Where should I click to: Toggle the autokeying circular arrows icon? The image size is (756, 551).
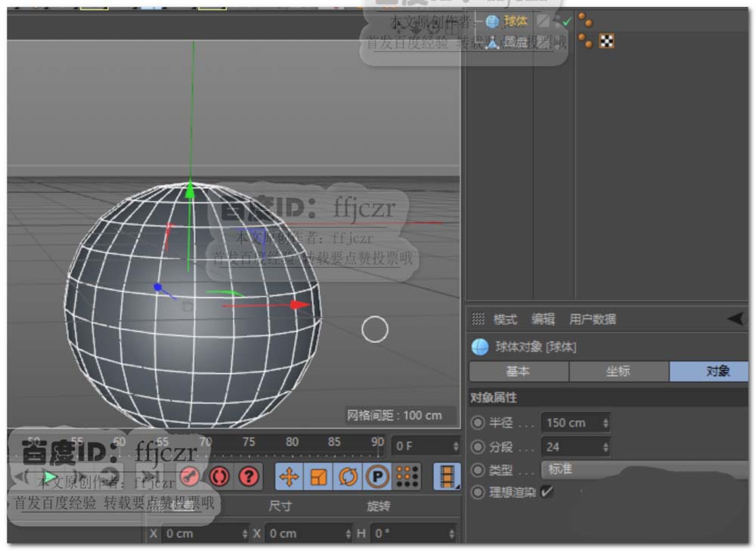(x=219, y=477)
